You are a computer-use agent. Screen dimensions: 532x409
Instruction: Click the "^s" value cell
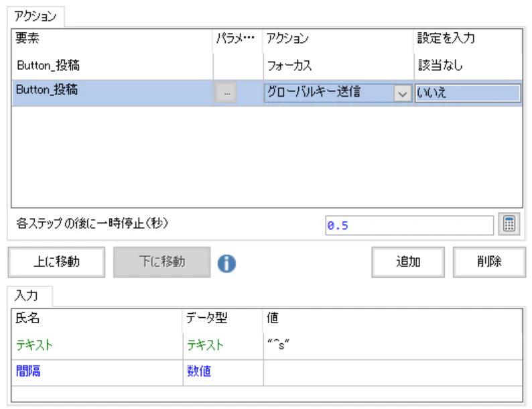point(393,345)
